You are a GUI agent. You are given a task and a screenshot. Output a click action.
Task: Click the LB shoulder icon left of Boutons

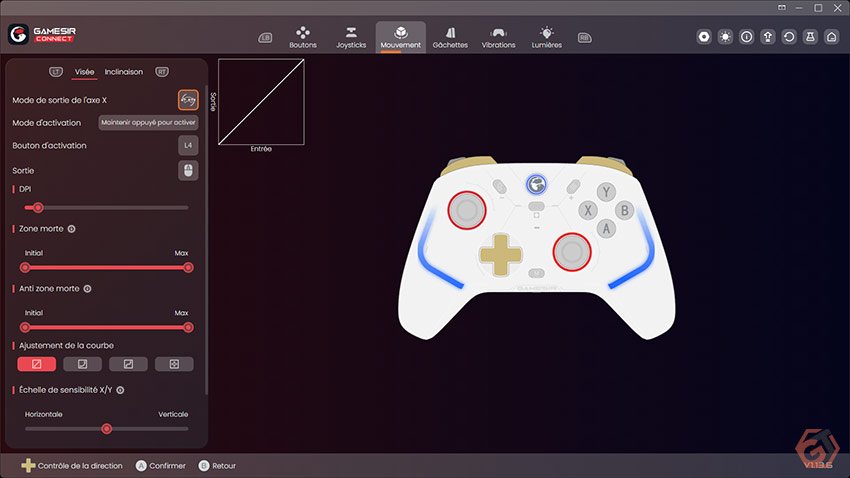pyautogui.click(x=265, y=37)
